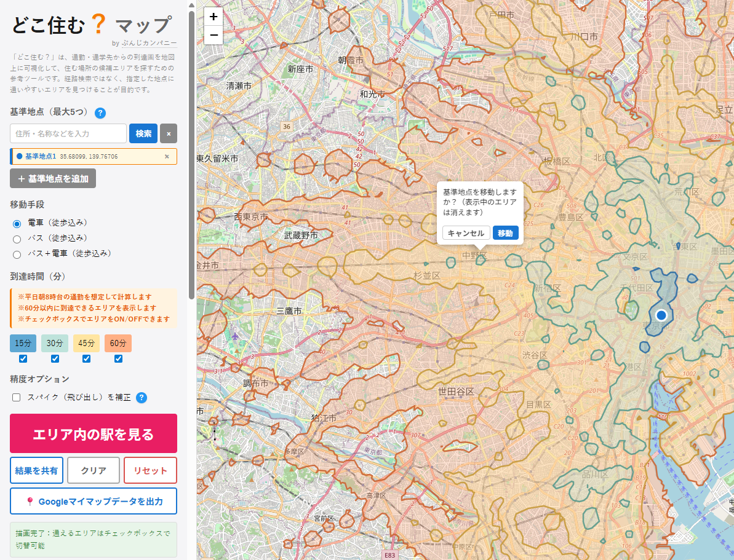Image resolution: width=734 pixels, height=560 pixels.
Task: Enable スパイク（飛び出し）を補正 checkbox
Action: pos(17,397)
